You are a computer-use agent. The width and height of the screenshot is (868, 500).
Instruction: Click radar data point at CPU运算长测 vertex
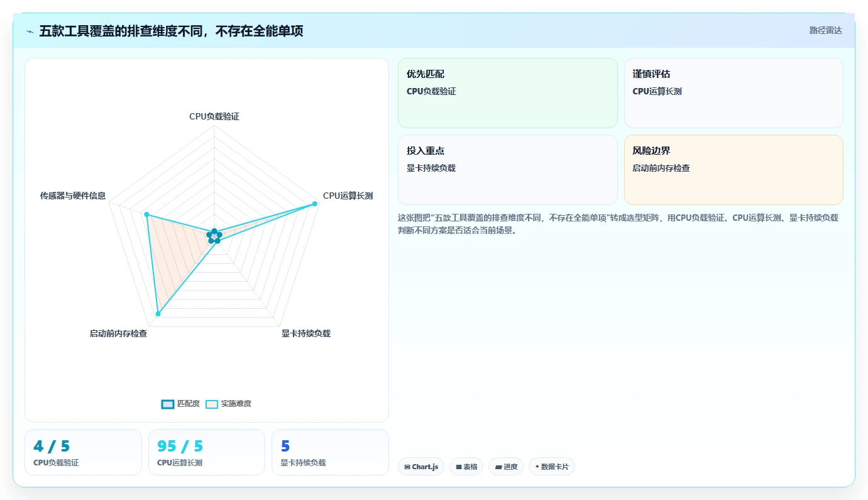coord(314,204)
